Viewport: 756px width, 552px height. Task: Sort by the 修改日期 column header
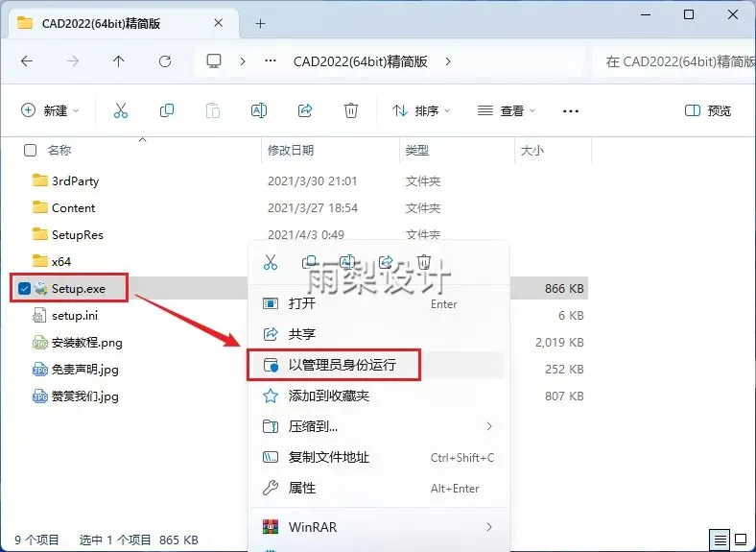tap(291, 150)
